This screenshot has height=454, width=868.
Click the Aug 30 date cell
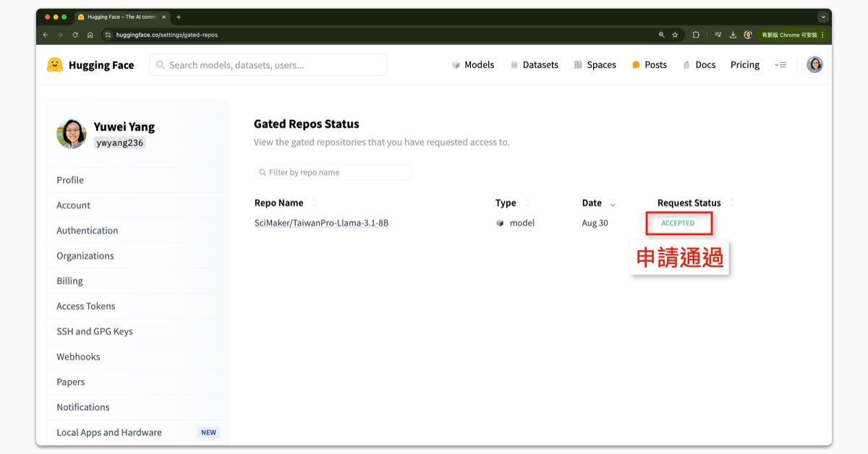point(595,223)
